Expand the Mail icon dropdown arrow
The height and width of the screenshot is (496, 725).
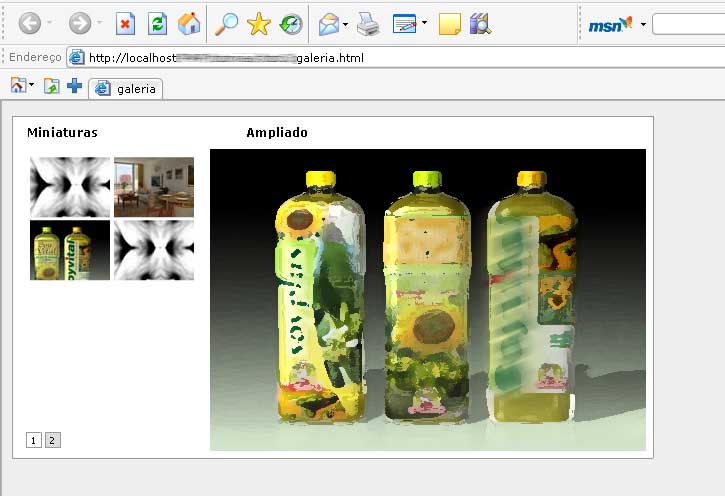pos(346,24)
